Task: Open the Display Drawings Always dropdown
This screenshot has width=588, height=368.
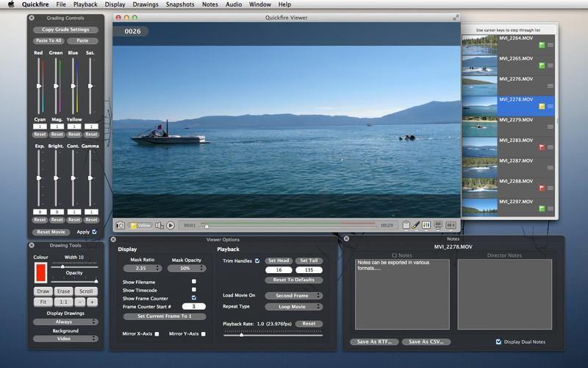Action: pos(65,322)
